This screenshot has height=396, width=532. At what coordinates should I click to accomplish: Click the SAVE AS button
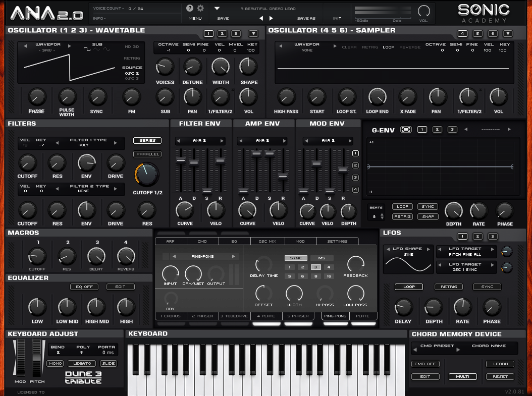tap(306, 18)
